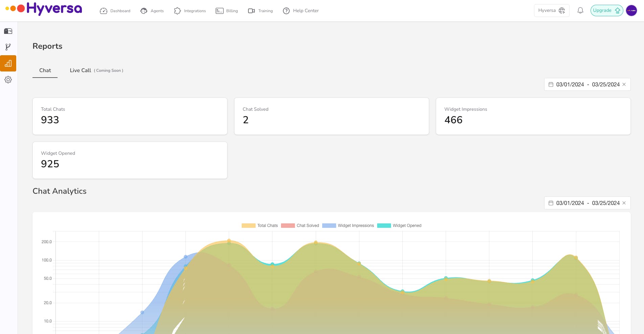Toggle the Total Chats legend swatch
This screenshot has width=644, height=334.
tap(248, 226)
